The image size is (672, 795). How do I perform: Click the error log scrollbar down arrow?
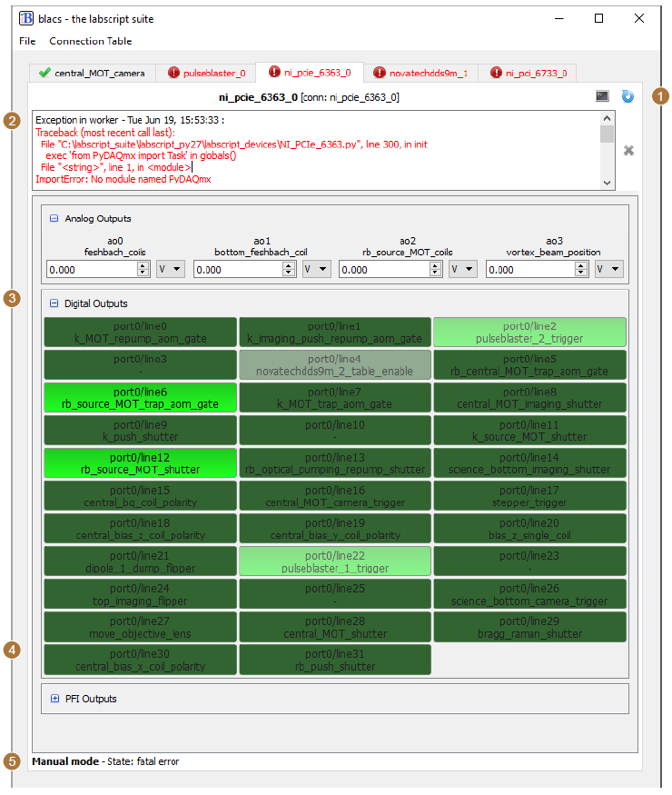tap(608, 183)
